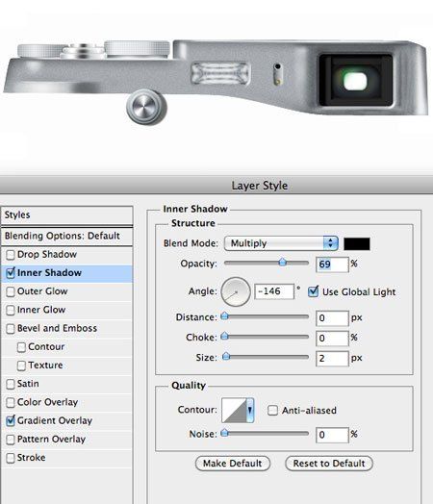
Task: Open the black shadow color swatch
Action: click(x=357, y=244)
